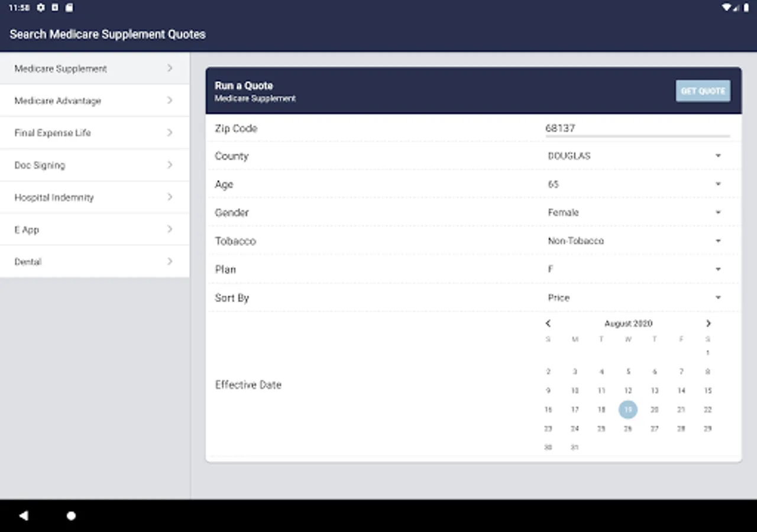757x532 pixels.
Task: Select August 1 in the calendar
Action: (x=708, y=353)
